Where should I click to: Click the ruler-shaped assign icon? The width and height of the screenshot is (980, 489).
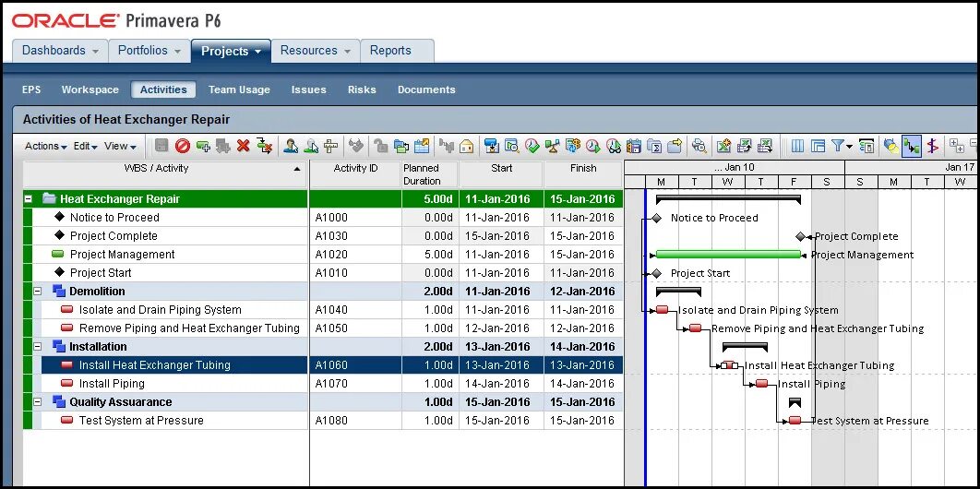331,146
